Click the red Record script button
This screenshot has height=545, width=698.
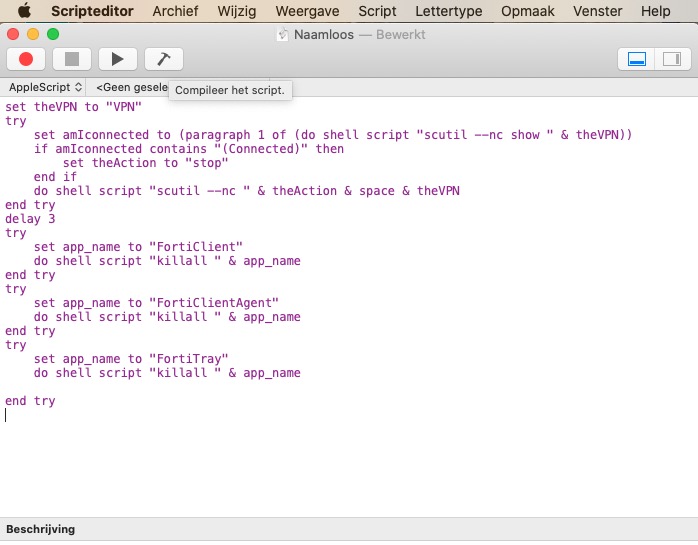(x=26, y=60)
